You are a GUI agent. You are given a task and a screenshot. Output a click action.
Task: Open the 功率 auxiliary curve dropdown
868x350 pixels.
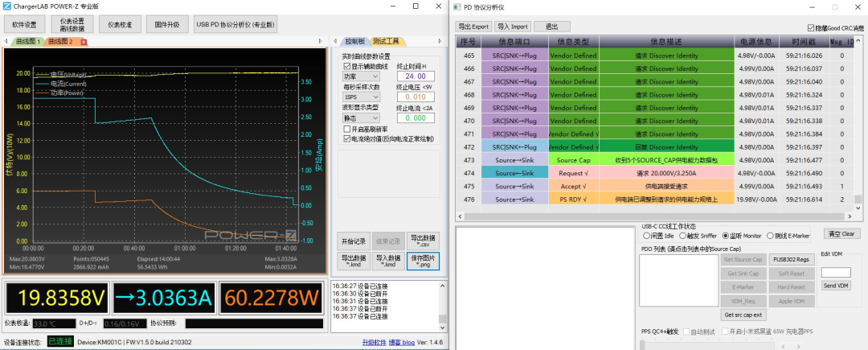360,76
